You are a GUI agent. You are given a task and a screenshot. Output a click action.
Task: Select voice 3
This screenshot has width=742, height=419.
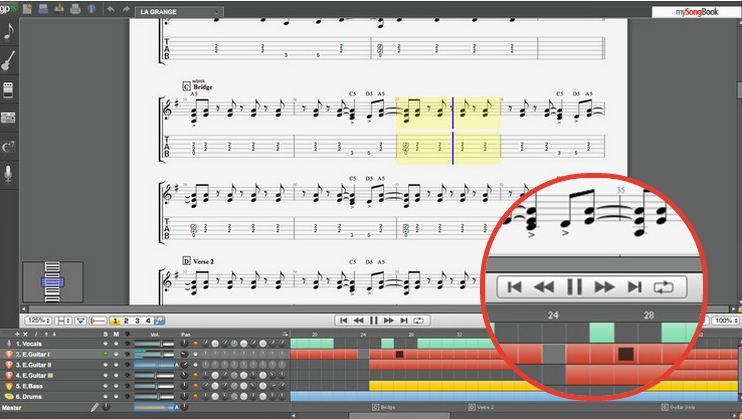(137, 321)
